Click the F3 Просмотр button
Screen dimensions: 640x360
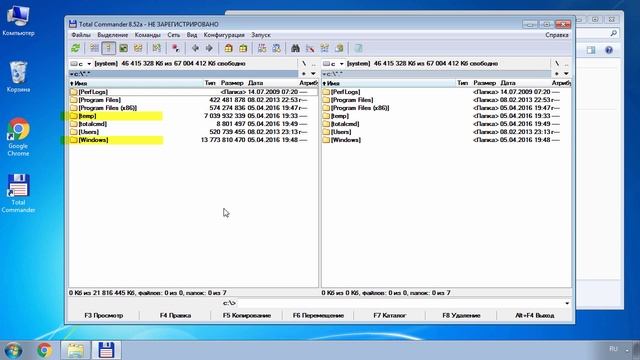(104, 316)
